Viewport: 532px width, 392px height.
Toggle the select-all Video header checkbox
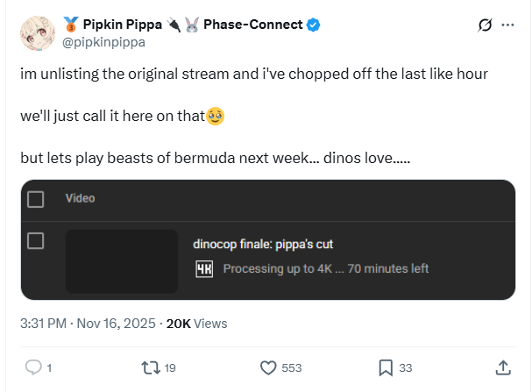point(36,199)
